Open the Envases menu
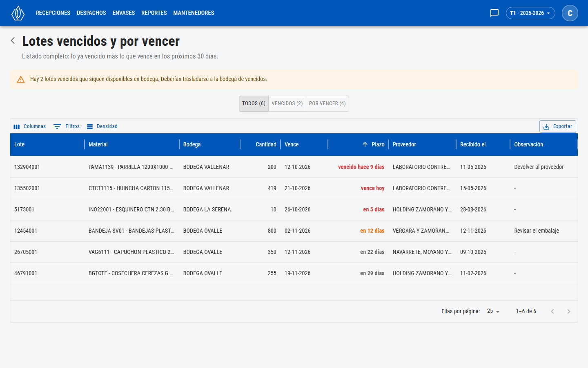The width and height of the screenshot is (588, 368). [x=124, y=13]
